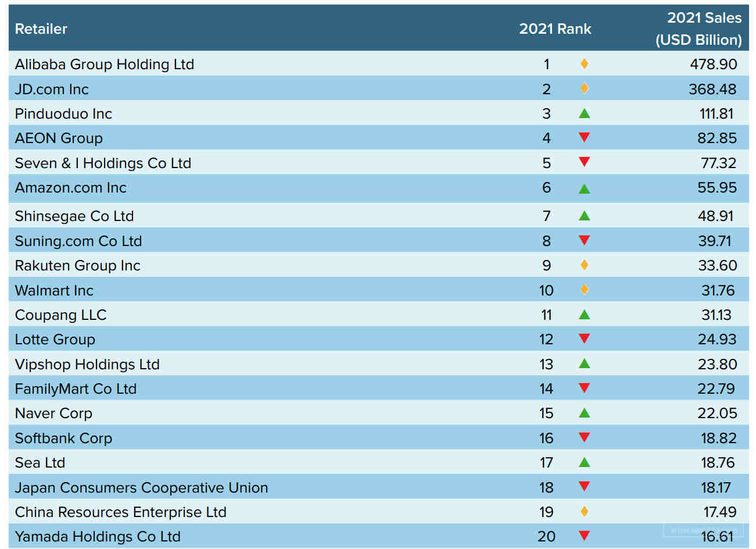This screenshot has width=756, height=549.
Task: Select the Amazon.com Inc retailer name
Action: click(70, 188)
